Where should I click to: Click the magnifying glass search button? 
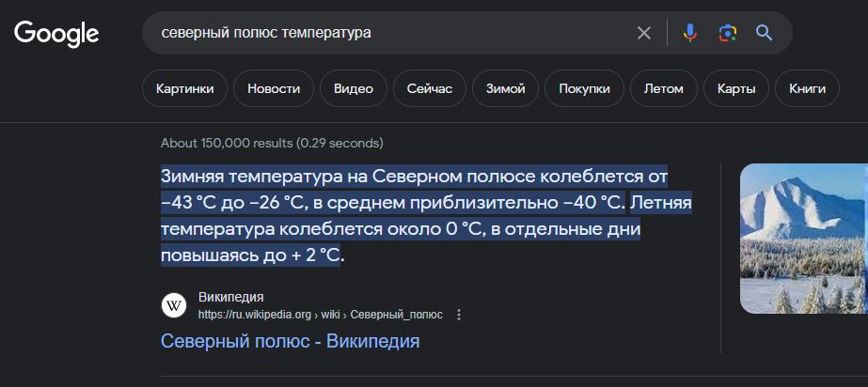765,34
